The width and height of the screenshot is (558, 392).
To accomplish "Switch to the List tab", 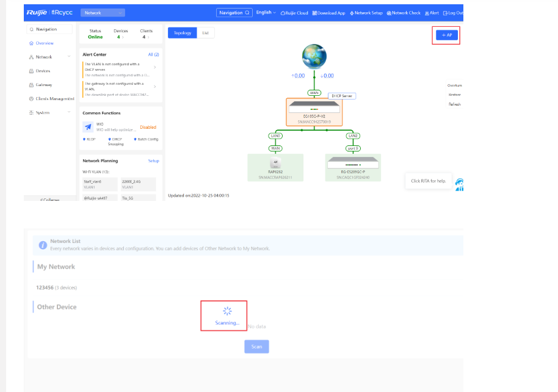I will click(x=205, y=33).
